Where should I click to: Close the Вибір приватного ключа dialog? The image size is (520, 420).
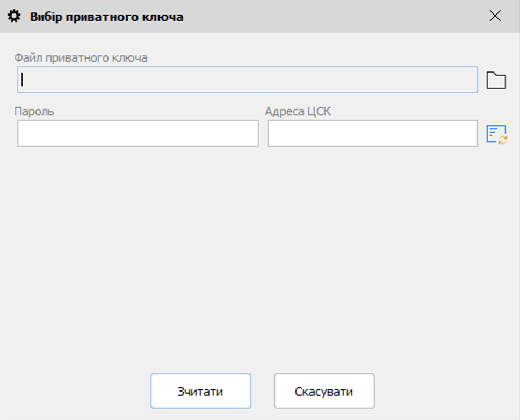click(495, 16)
